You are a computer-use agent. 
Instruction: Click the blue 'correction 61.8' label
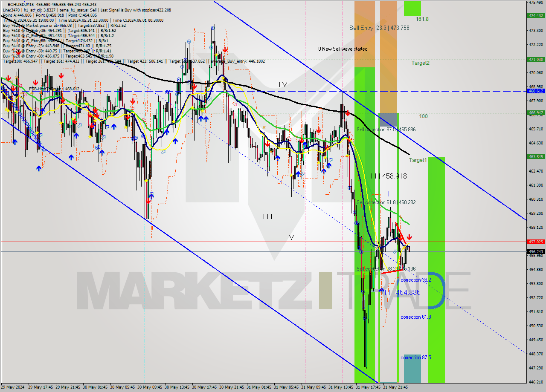coord(415,317)
